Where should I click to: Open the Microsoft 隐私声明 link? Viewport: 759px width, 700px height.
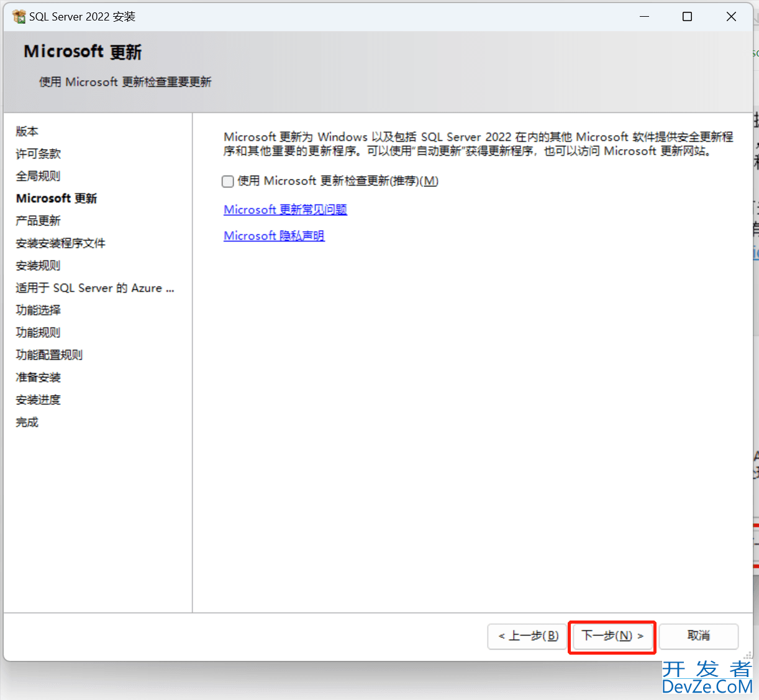point(274,236)
